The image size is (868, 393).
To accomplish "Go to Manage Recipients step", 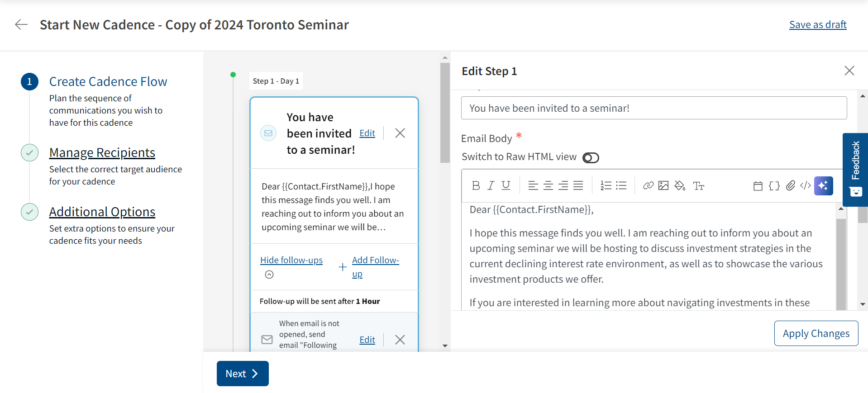I will (102, 152).
